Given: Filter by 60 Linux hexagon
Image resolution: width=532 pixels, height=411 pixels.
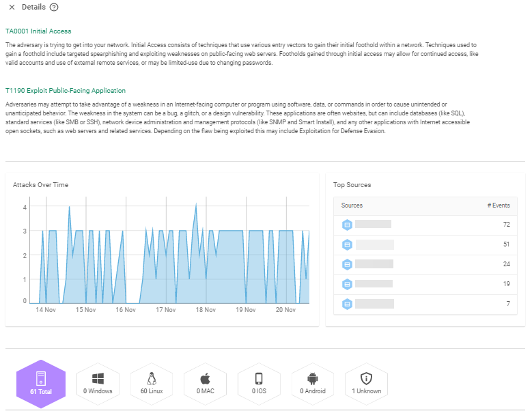Looking at the screenshot, I should point(152,383).
